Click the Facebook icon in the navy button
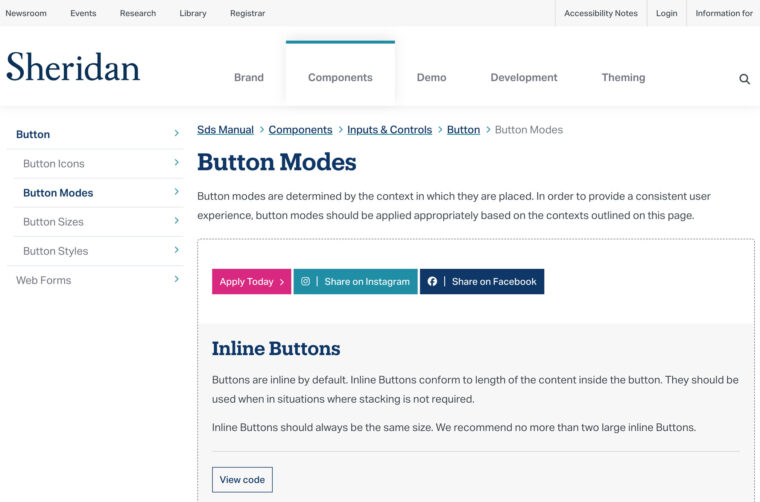760x502 pixels. tap(432, 282)
